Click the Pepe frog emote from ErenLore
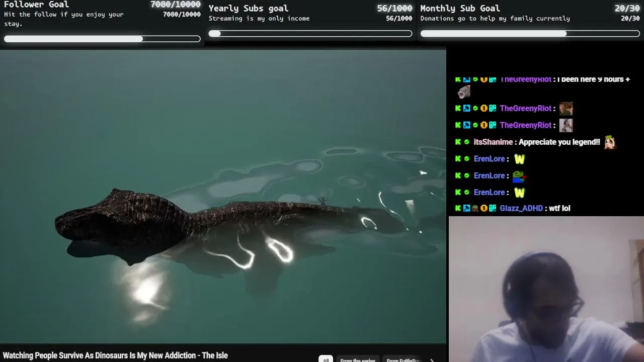Viewport: 644px width, 362px height. pos(519,176)
